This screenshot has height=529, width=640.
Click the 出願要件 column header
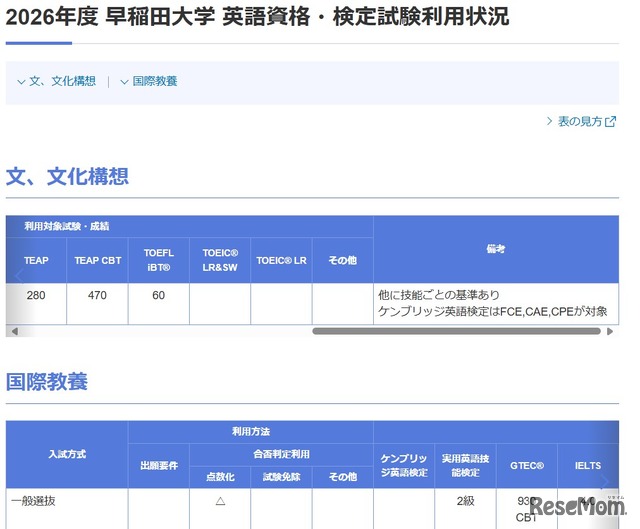point(159,466)
